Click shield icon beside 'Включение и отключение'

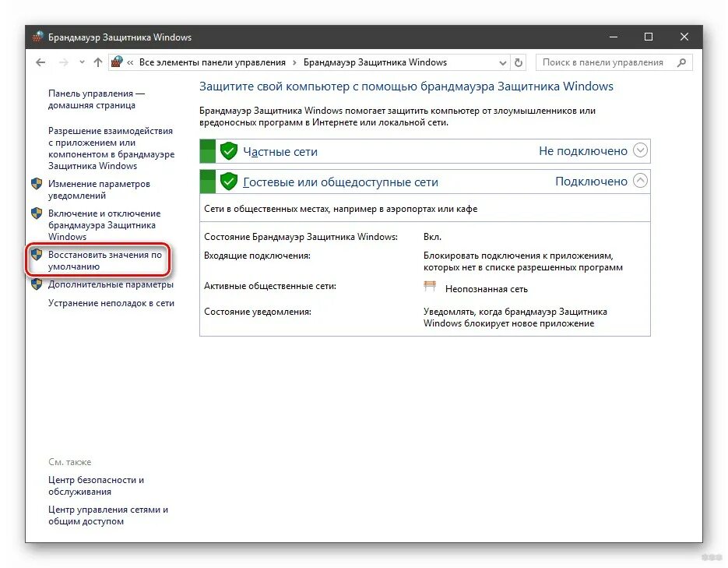click(x=37, y=213)
